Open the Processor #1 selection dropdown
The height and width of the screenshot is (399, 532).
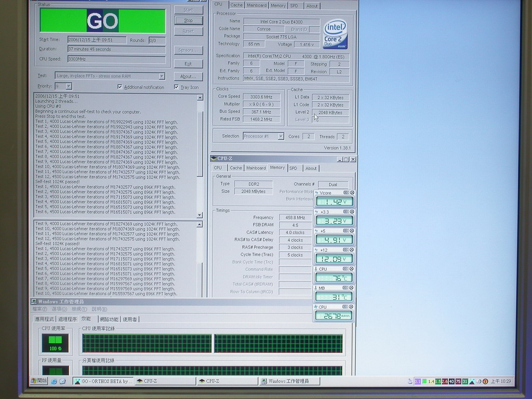coord(281,136)
